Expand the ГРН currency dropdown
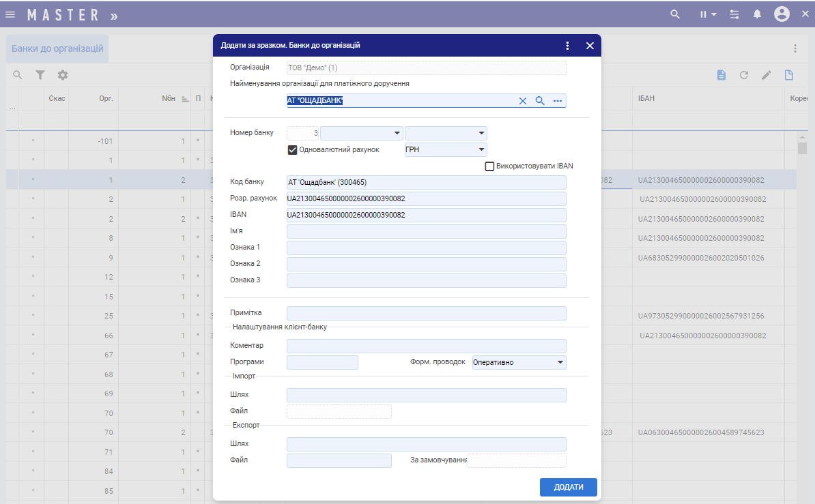 (x=481, y=149)
